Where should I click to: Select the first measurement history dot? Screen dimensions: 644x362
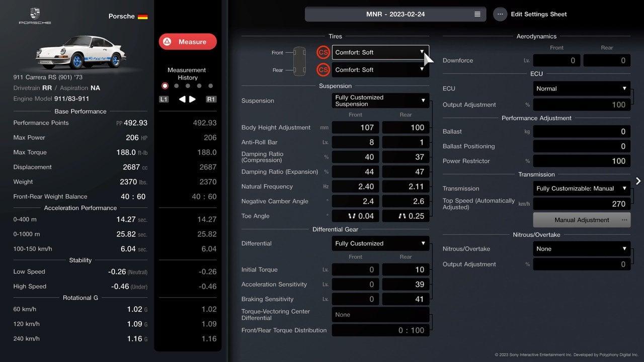click(165, 86)
